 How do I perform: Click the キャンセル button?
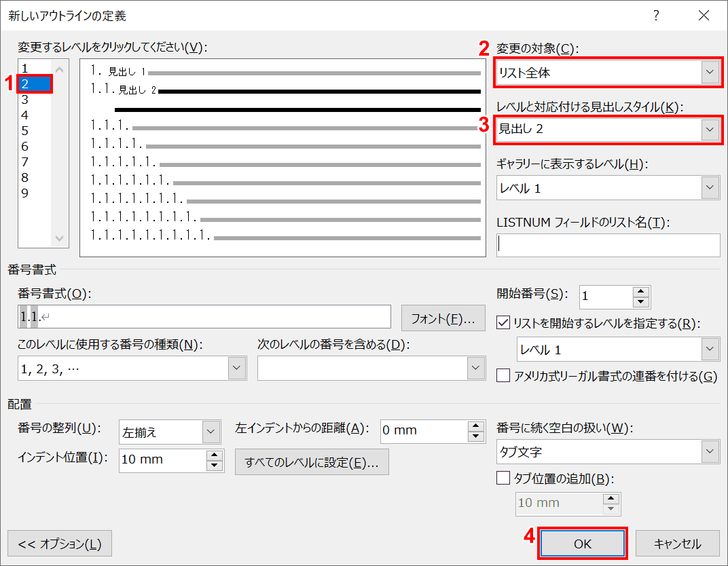coord(677,544)
